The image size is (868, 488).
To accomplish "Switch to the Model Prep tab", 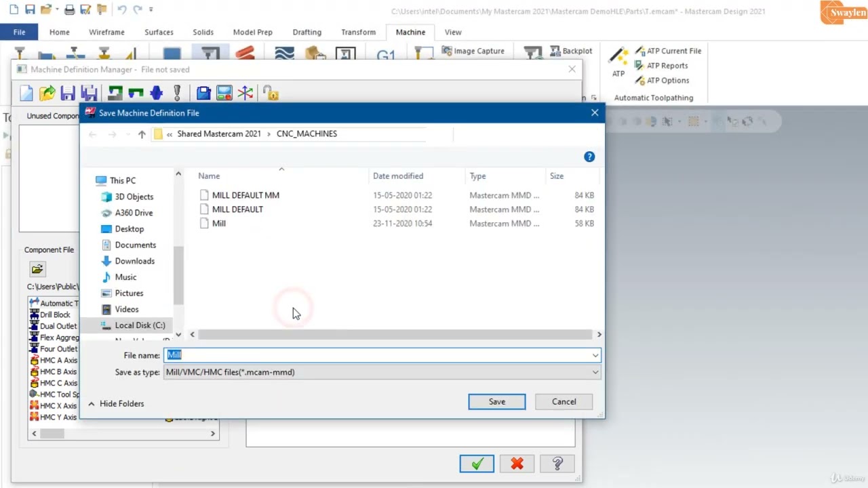I will [x=252, y=32].
